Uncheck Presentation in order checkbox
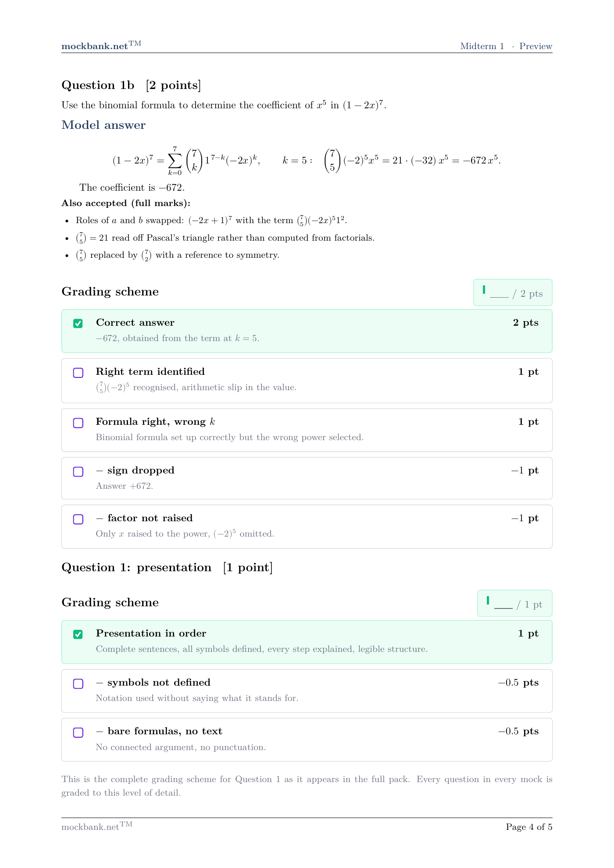Viewport: 614px width, 868px height. point(78,634)
